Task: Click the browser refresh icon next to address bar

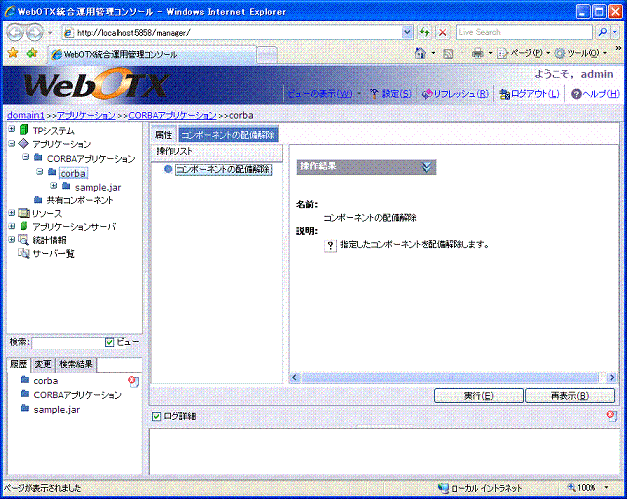Action: [x=424, y=32]
